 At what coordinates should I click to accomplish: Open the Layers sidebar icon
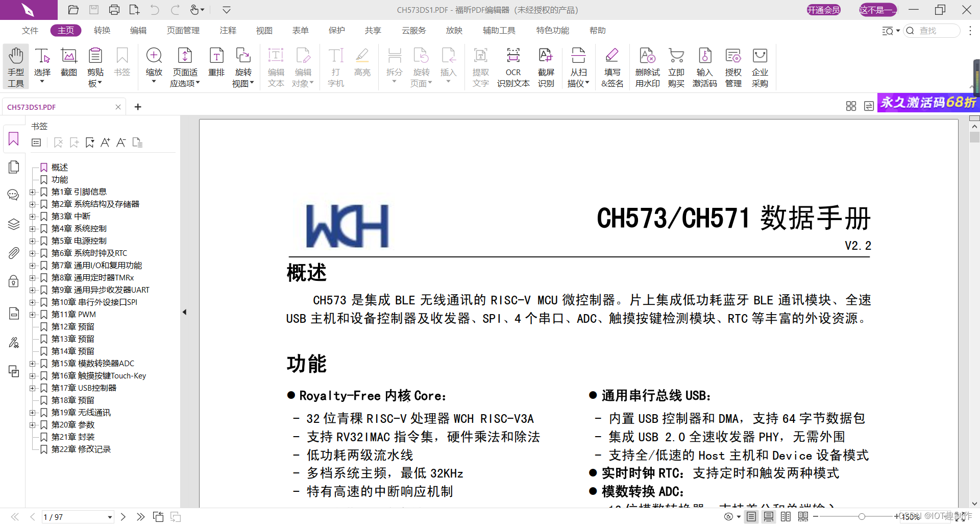click(x=14, y=224)
